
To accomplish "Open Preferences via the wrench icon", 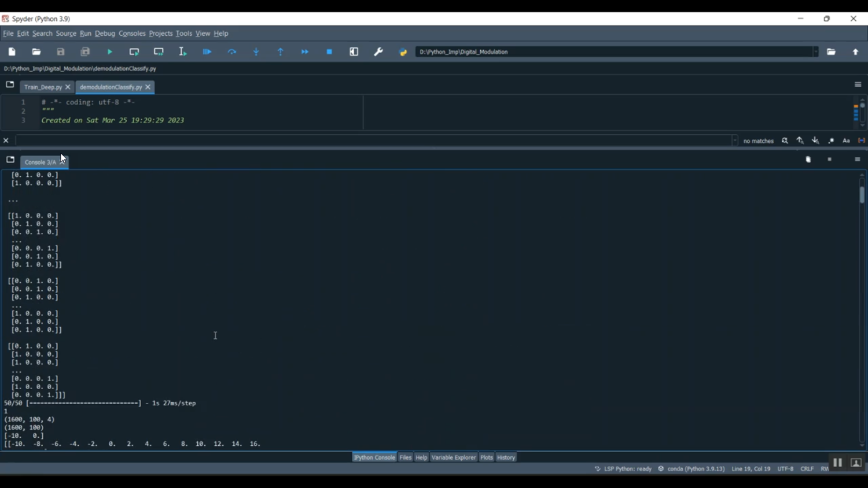I will (378, 52).
